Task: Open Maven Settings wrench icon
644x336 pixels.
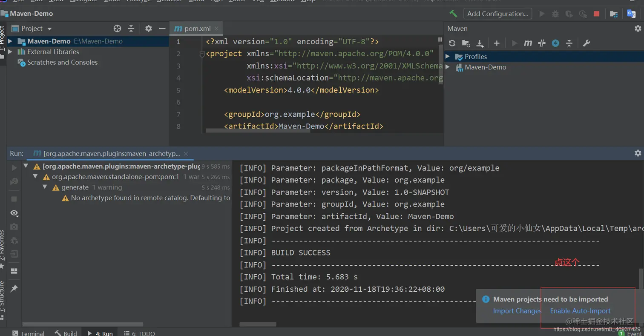Action: pyautogui.click(x=586, y=43)
